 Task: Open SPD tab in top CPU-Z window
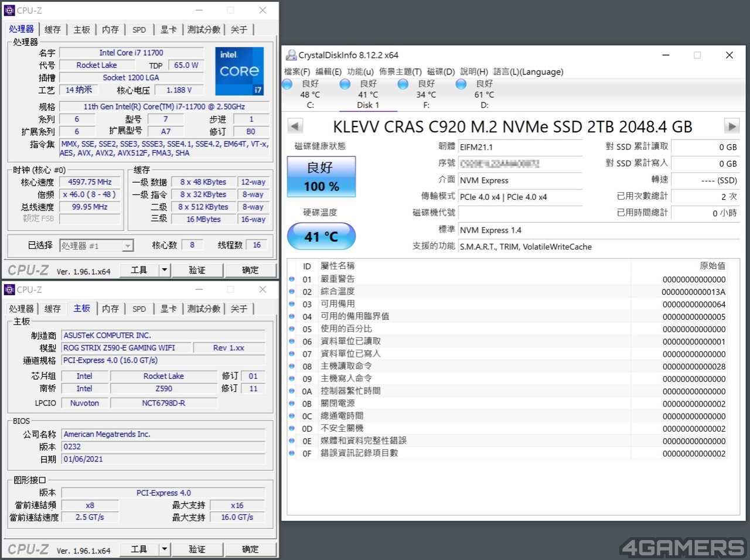139,29
